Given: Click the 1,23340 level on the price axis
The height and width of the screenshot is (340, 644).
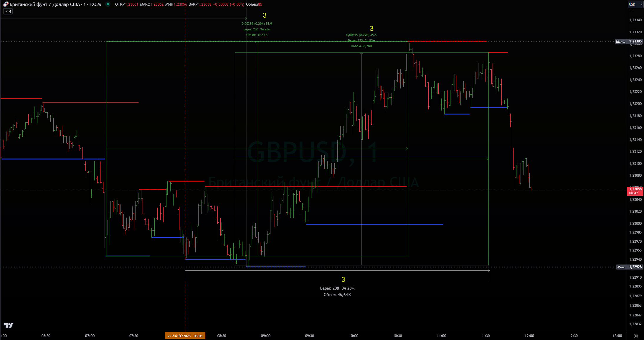Looking at the screenshot, I should [x=635, y=20].
